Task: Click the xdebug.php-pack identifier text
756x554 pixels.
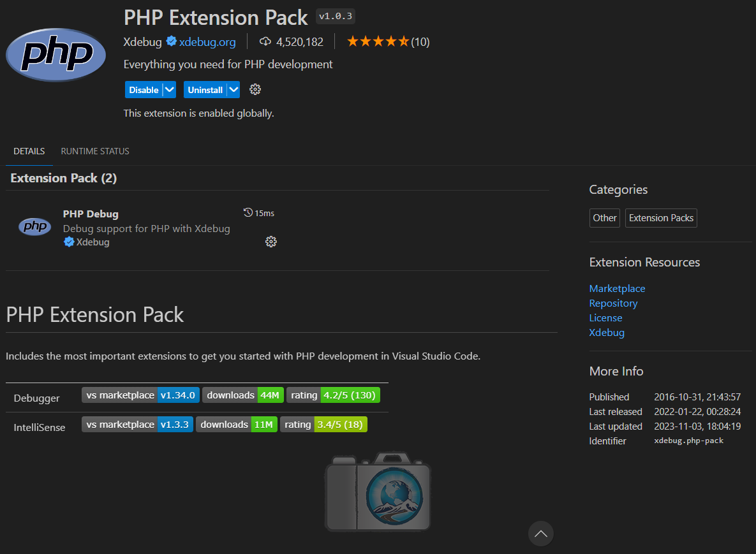Action: click(x=688, y=441)
